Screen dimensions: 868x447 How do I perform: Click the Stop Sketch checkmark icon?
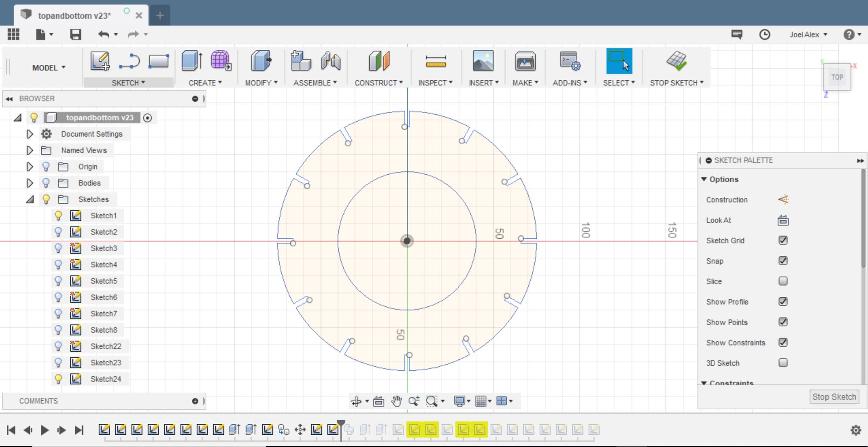tap(677, 61)
